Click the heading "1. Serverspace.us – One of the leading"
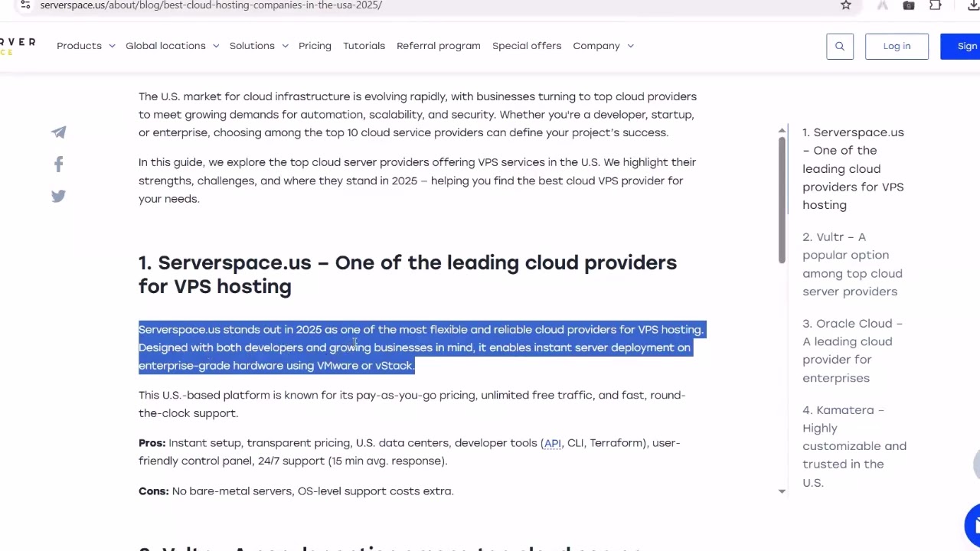Viewport: 980px width, 551px height. tap(407, 274)
